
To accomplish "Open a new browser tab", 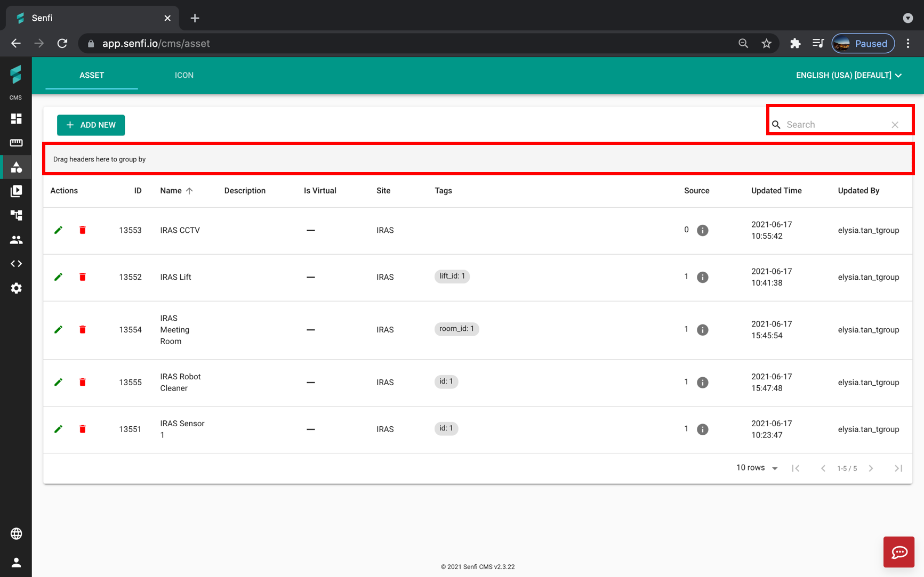I will [195, 18].
